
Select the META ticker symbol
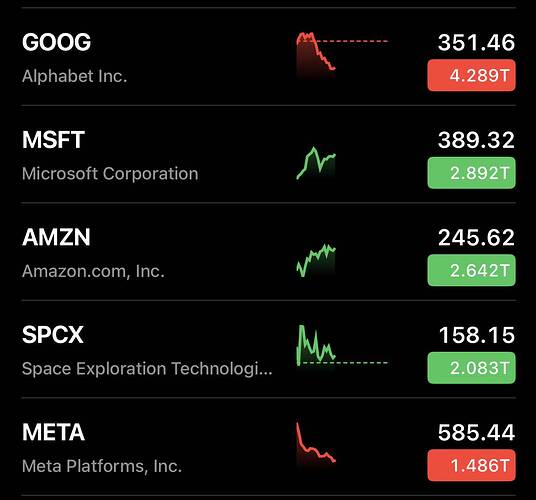(53, 432)
